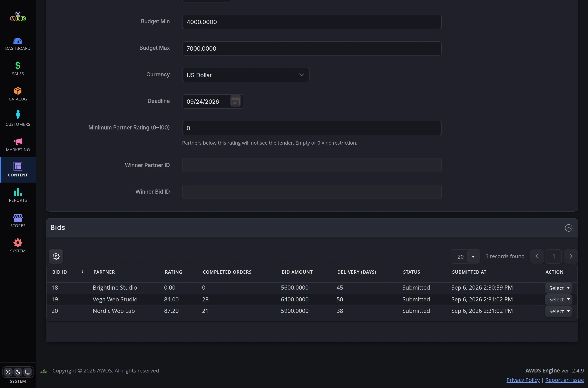Select the 6400.0000 bid amount cell
The height and width of the screenshot is (388, 588).
295,299
